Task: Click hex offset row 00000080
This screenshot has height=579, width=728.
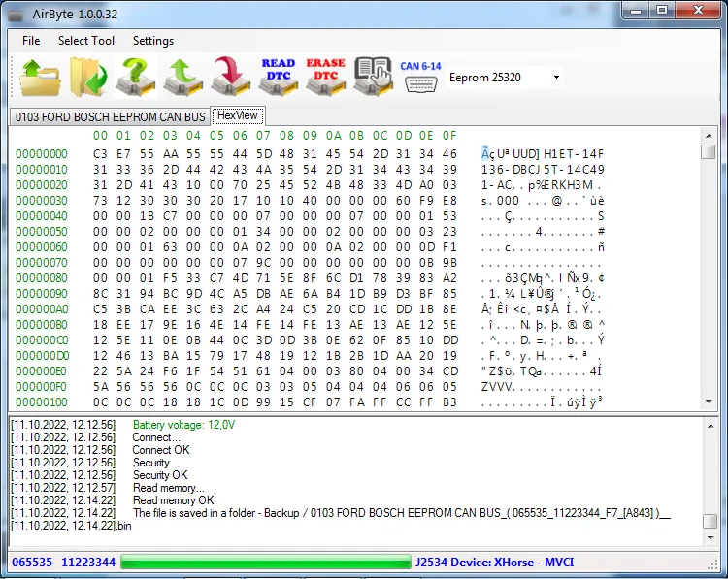Action: 42,277
